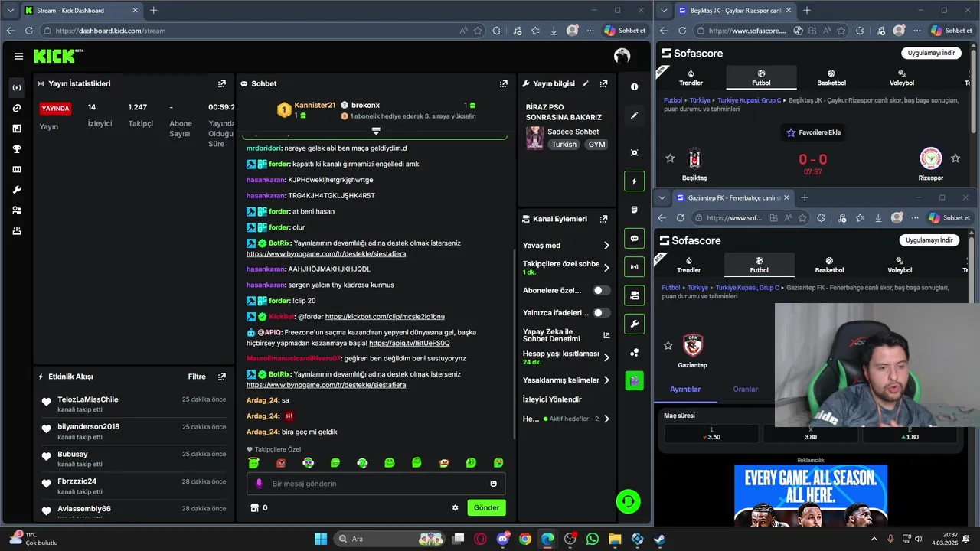Open Windows Start menu

pos(321,539)
